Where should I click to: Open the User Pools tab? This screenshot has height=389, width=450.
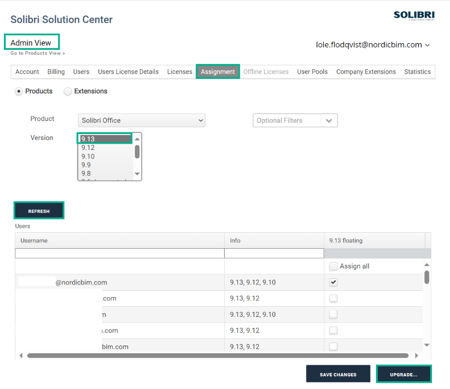(x=312, y=72)
